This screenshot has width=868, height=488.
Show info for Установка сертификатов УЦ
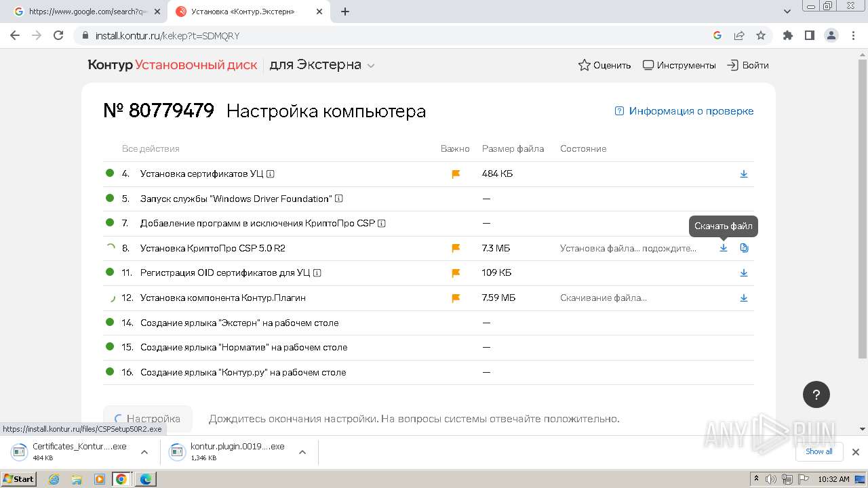point(271,174)
